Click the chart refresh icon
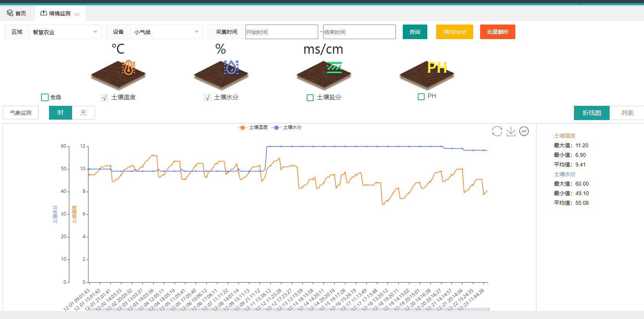This screenshot has height=319, width=644. (497, 131)
